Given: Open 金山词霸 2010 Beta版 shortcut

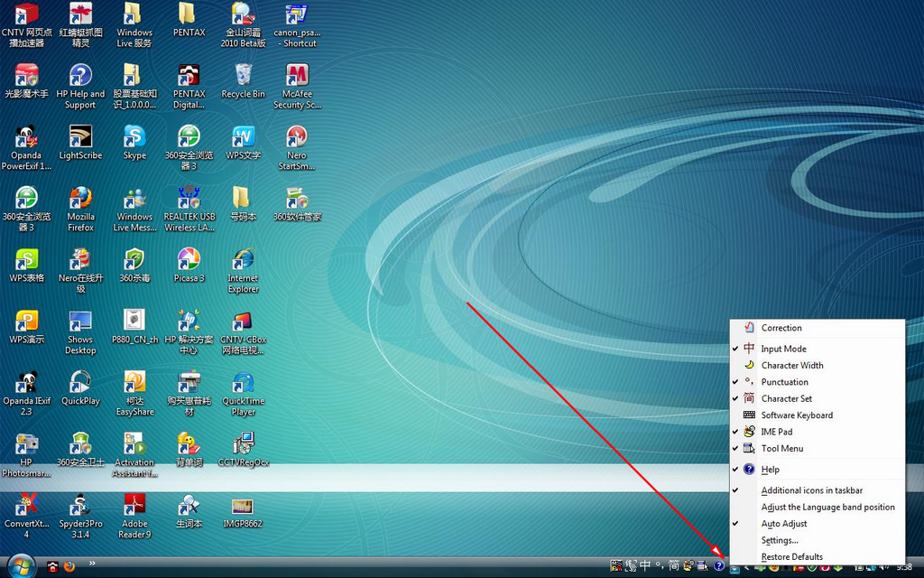Looking at the screenshot, I should click(243, 24).
